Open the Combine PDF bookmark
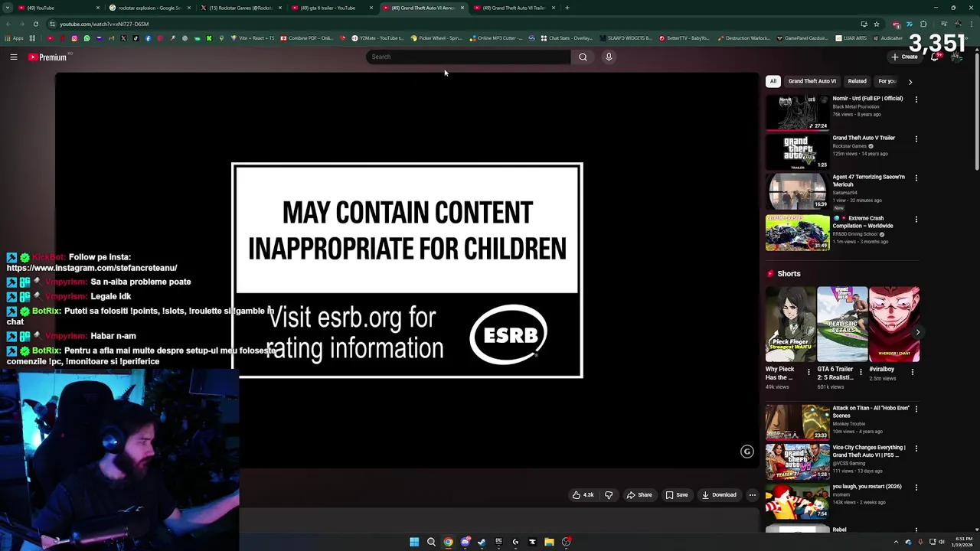This screenshot has width=980, height=551. coord(306,38)
